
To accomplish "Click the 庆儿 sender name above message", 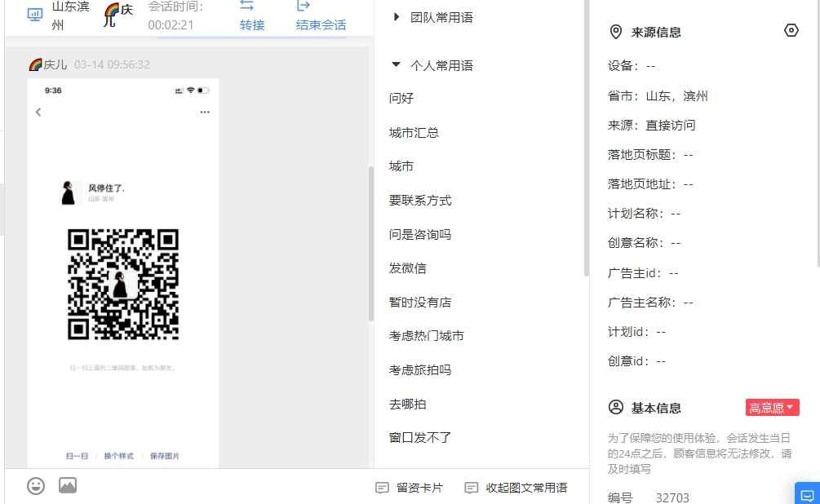I will click(55, 64).
